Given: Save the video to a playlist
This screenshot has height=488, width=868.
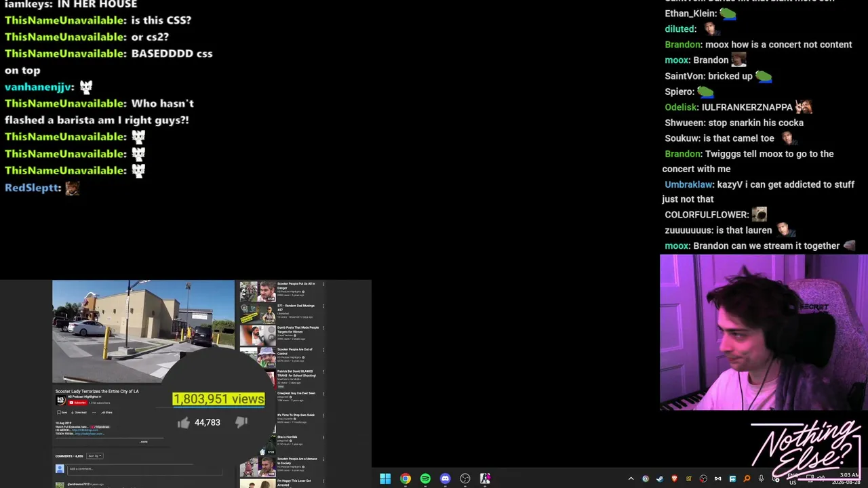Looking at the screenshot, I should point(62,412).
